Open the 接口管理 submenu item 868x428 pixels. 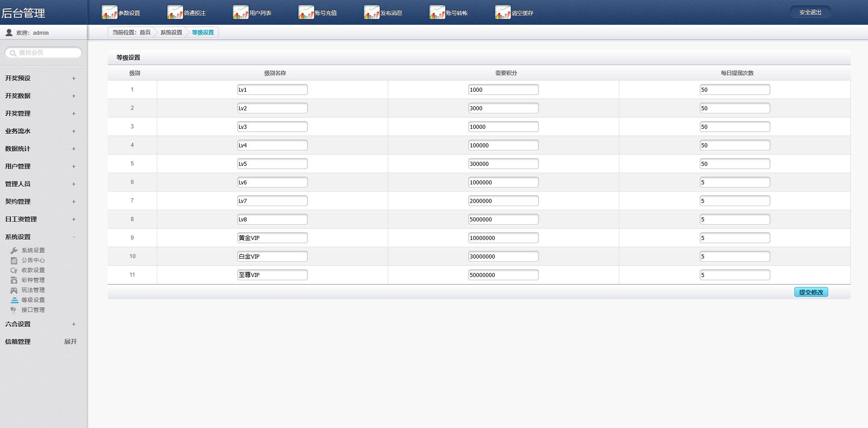point(33,310)
